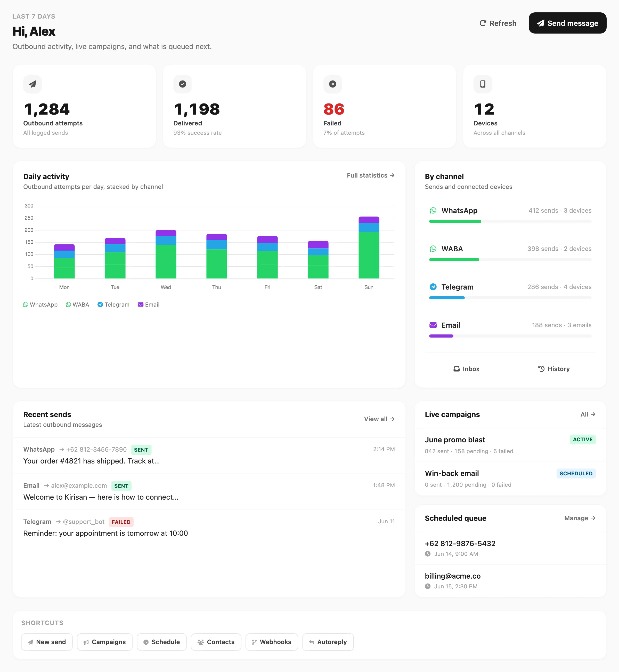
Task: Click the arrow icon after Full statistics
Action: click(x=392, y=176)
